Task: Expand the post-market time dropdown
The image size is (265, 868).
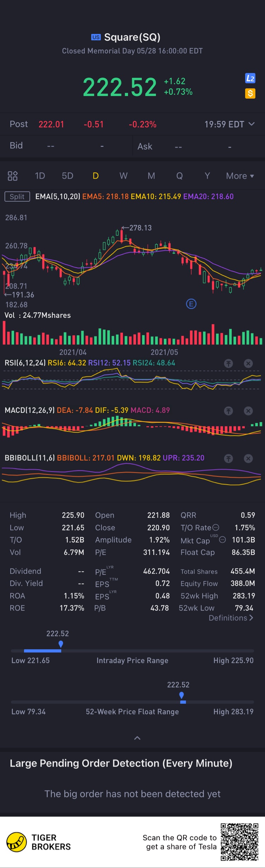Action: [x=252, y=124]
